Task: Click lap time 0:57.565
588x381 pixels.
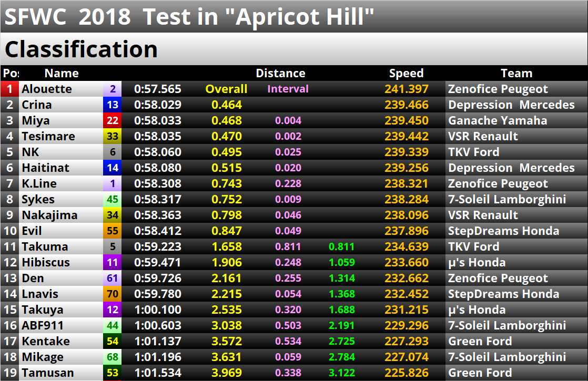Action: tap(157, 89)
